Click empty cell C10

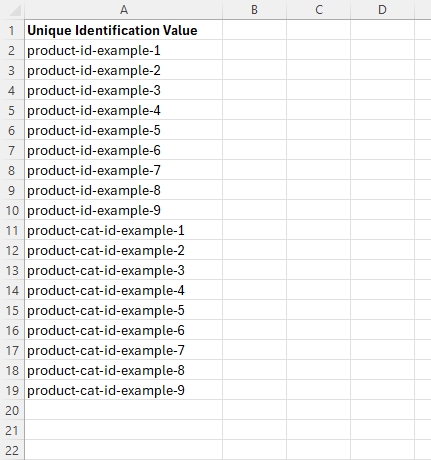click(x=319, y=210)
